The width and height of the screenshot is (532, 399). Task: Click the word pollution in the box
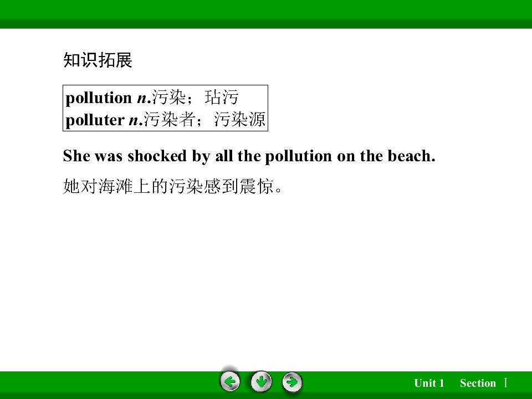(x=99, y=98)
